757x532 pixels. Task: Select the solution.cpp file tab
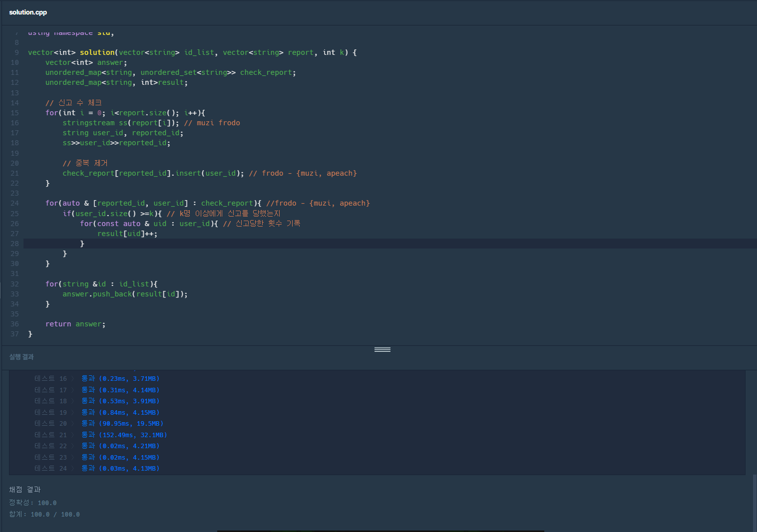click(28, 12)
